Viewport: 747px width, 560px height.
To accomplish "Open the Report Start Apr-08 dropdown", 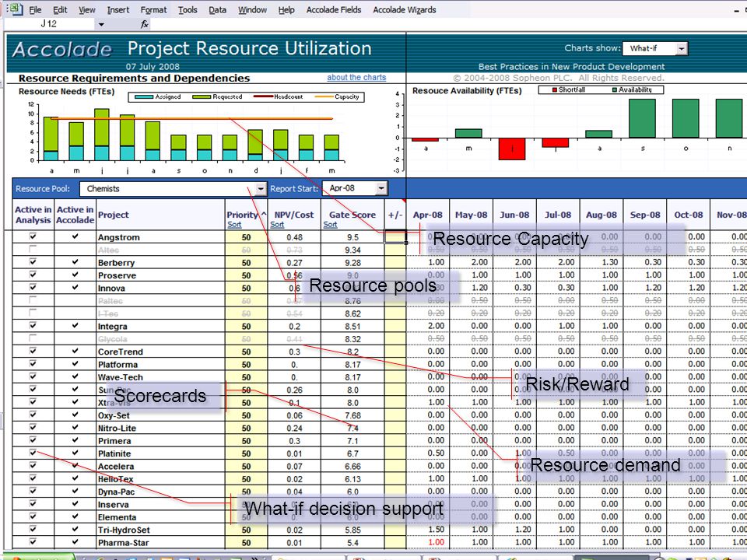I will [x=381, y=188].
